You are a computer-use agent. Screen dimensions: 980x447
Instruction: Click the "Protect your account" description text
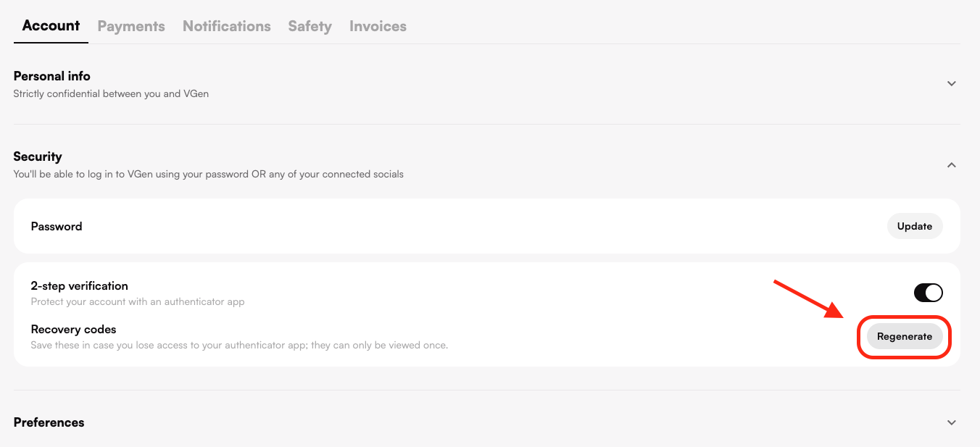tap(138, 301)
